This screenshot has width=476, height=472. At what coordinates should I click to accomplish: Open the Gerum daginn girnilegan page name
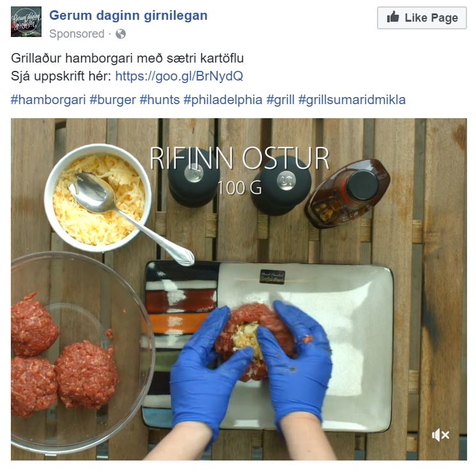coord(128,15)
